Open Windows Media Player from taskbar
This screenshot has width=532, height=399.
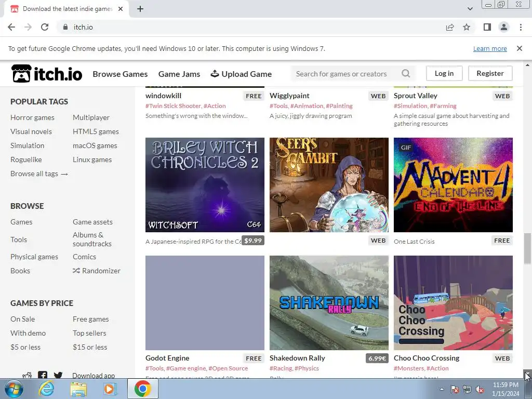coord(109,389)
